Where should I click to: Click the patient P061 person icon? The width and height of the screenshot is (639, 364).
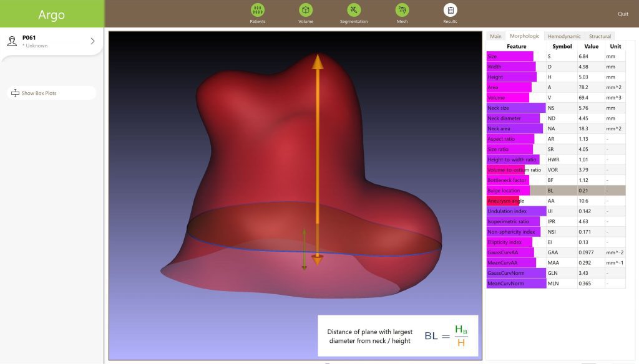click(x=12, y=41)
